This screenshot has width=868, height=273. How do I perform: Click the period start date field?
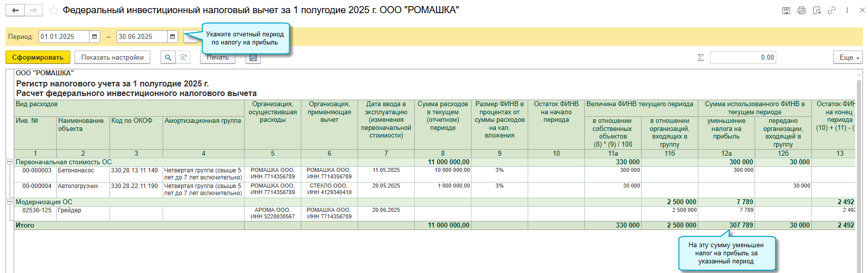64,37
